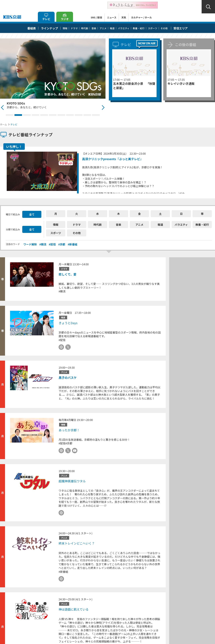Viewport: 215px width, 644px height.
Task: Filter by 教養・紀行 category button
Action: point(202,225)
